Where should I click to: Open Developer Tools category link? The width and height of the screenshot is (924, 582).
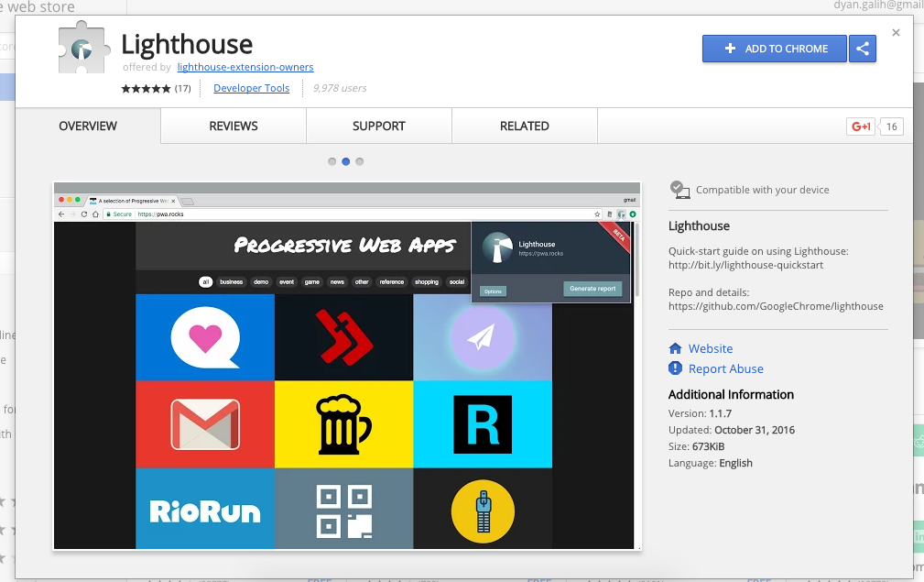(251, 89)
